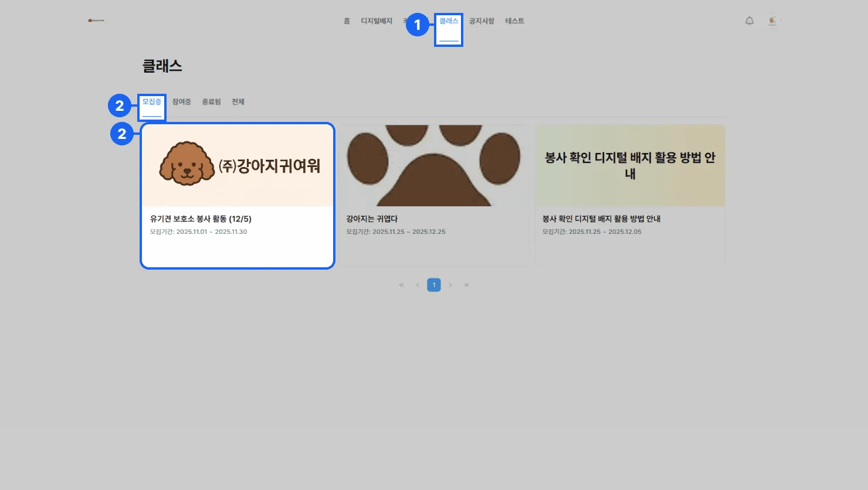This screenshot has width=868, height=490.
Task: Select the 클래스 menu item
Action: click(449, 21)
